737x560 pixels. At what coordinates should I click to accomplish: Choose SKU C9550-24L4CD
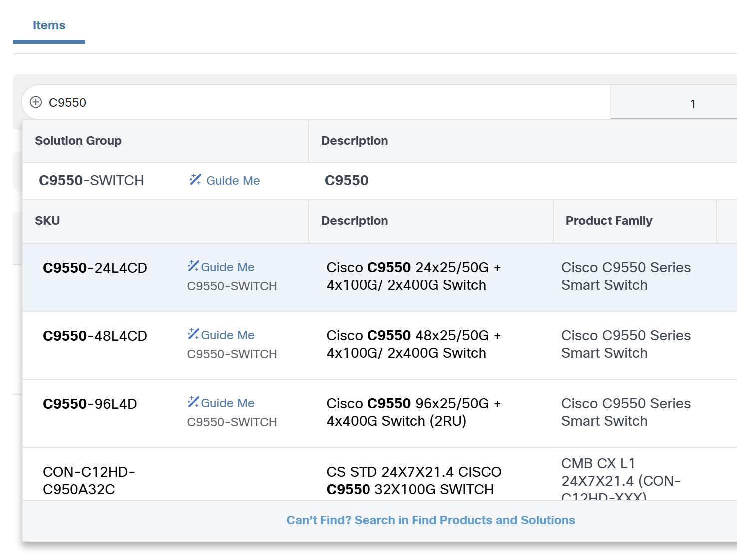click(x=95, y=268)
